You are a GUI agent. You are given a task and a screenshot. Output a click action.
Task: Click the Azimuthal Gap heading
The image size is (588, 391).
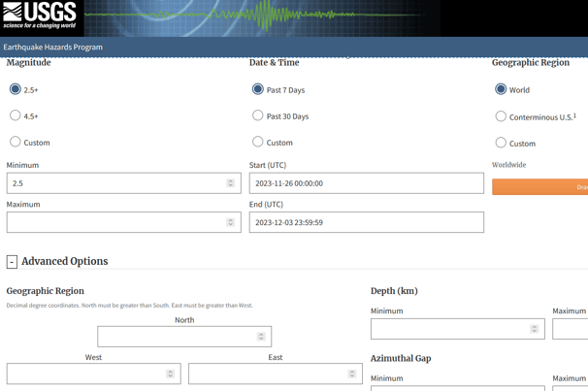[x=401, y=359]
